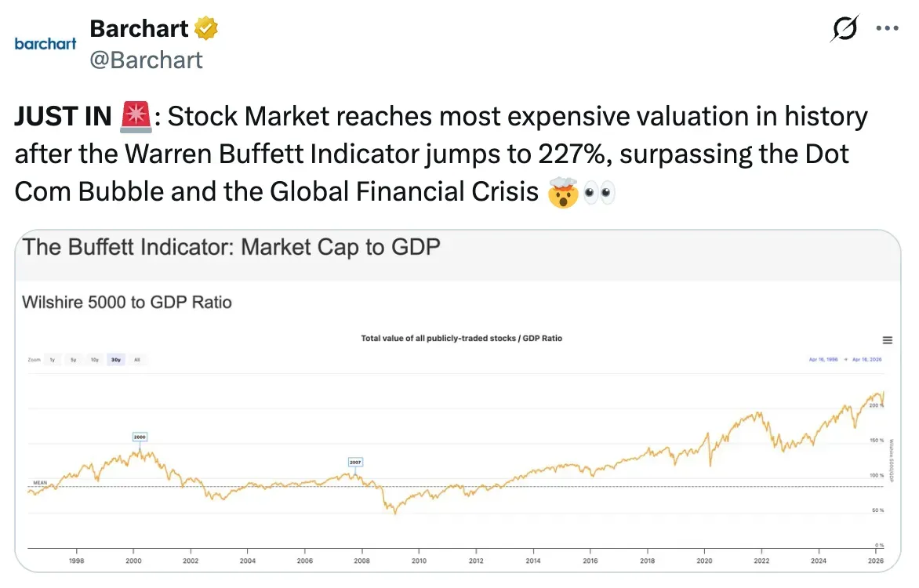Show All time zoom range

(137, 360)
